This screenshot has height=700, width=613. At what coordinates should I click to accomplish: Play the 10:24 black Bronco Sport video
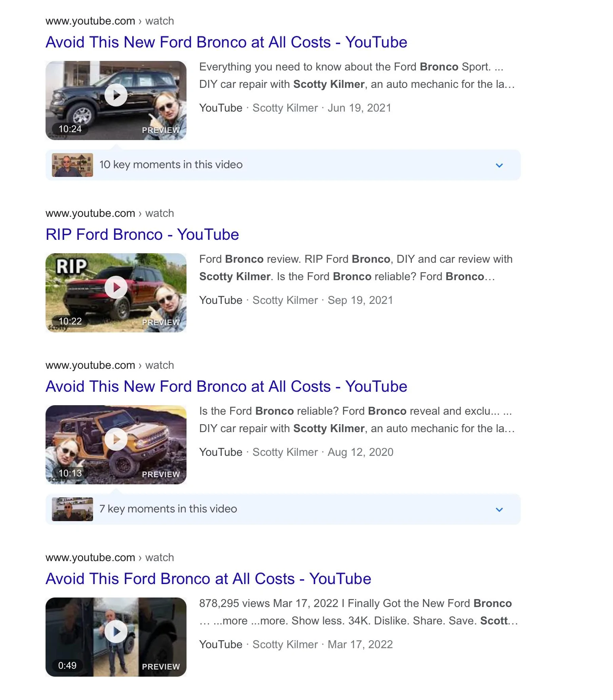(x=116, y=95)
